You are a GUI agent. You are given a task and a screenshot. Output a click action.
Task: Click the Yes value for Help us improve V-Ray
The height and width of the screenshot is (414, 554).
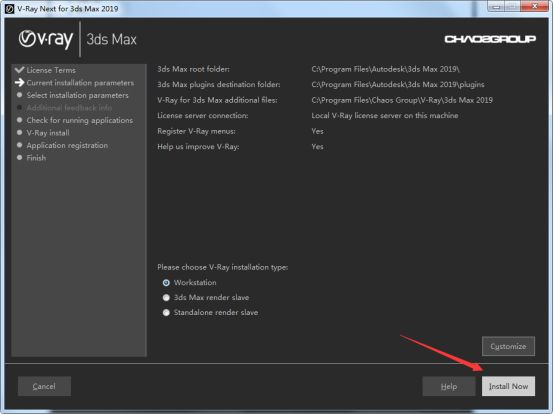(317, 147)
